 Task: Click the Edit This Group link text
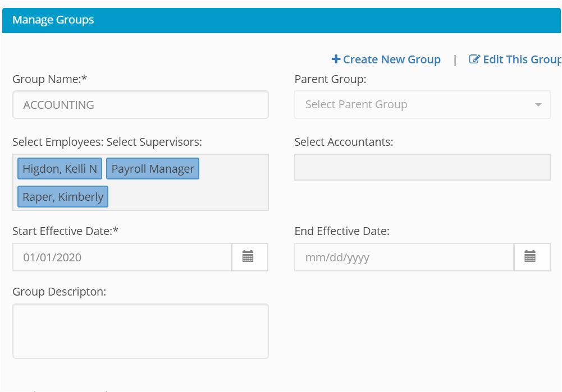pos(522,59)
